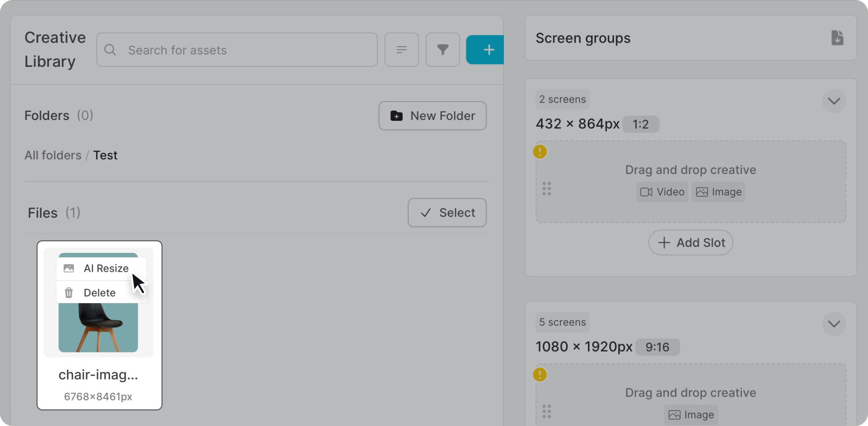Viewport: 868px width, 426px height.
Task: Click the 2 screens label
Action: pos(563,99)
